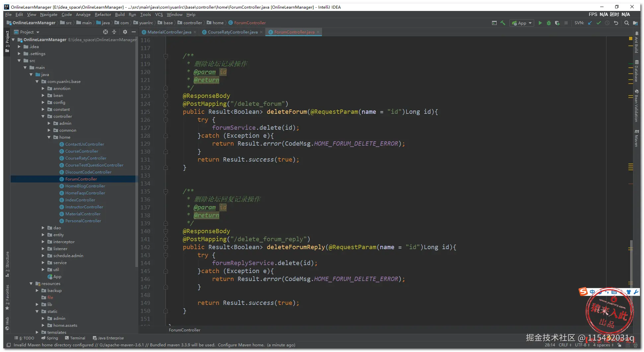Collapse the controller folder in tree
This screenshot has height=352, width=644.
pos(43,116)
